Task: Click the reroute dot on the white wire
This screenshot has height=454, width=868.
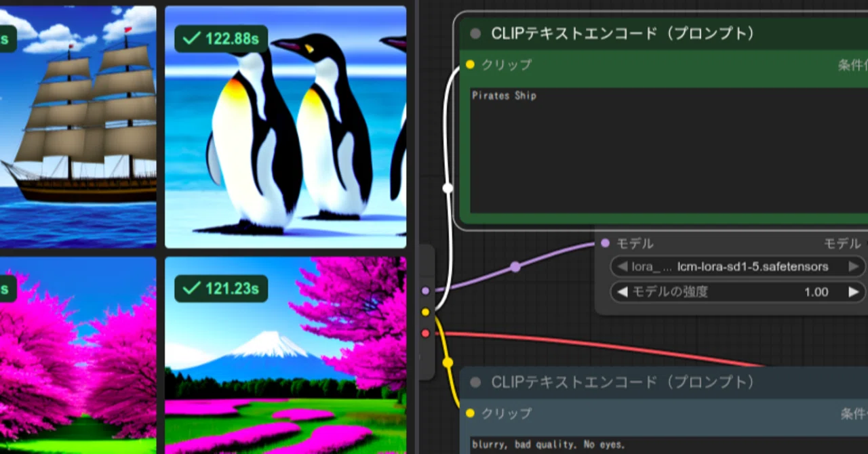Action: [448, 188]
